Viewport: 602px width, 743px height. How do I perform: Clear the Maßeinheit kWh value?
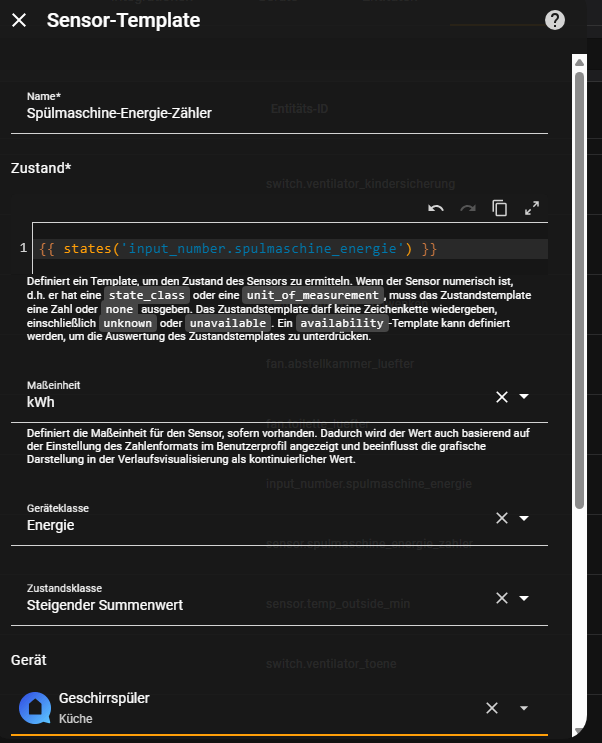point(502,397)
